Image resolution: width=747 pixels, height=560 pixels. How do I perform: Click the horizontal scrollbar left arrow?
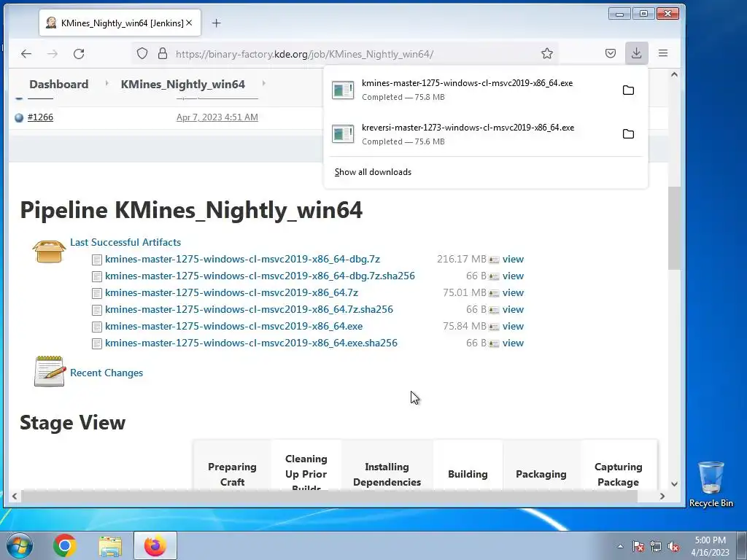tap(15, 496)
